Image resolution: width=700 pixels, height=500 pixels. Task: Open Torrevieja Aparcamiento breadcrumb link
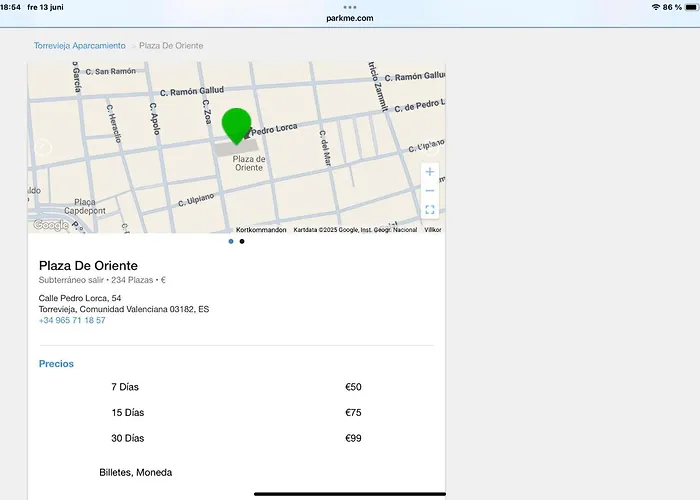(79, 46)
